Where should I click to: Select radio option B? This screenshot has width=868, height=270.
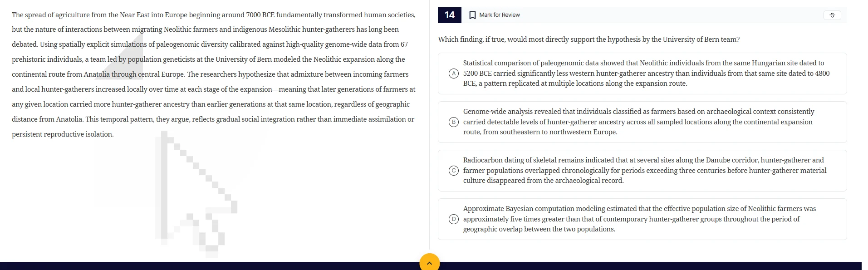click(453, 122)
